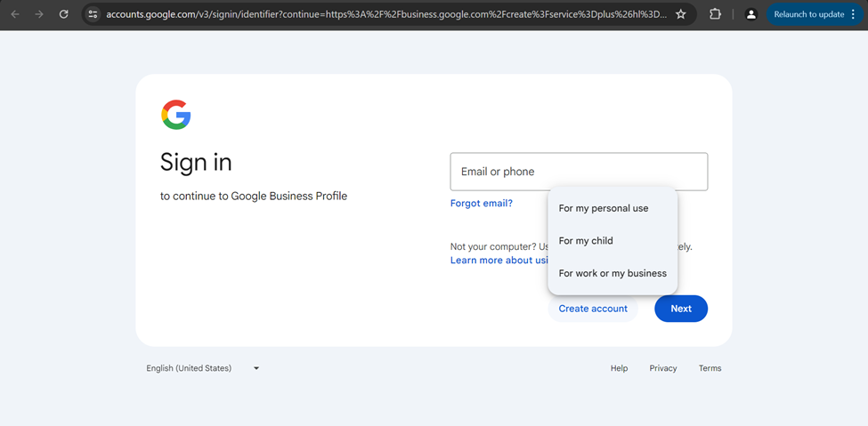Click the browser forward arrow
This screenshot has width=868, height=426.
(39, 14)
